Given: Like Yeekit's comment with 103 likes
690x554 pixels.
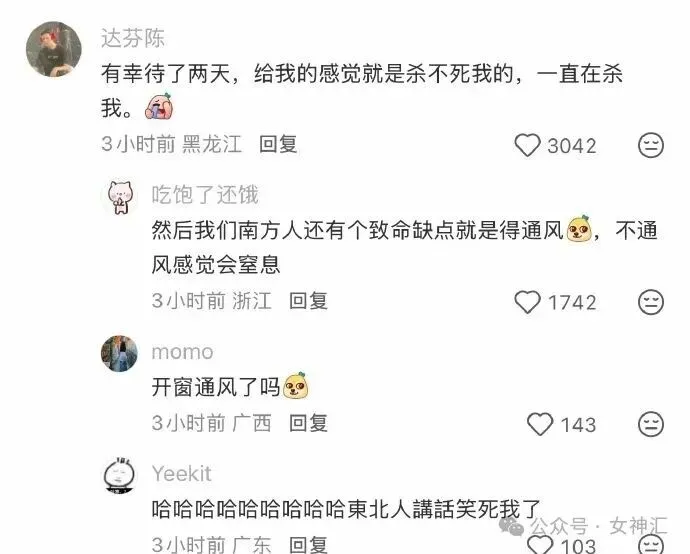Looking at the screenshot, I should pos(540,545).
